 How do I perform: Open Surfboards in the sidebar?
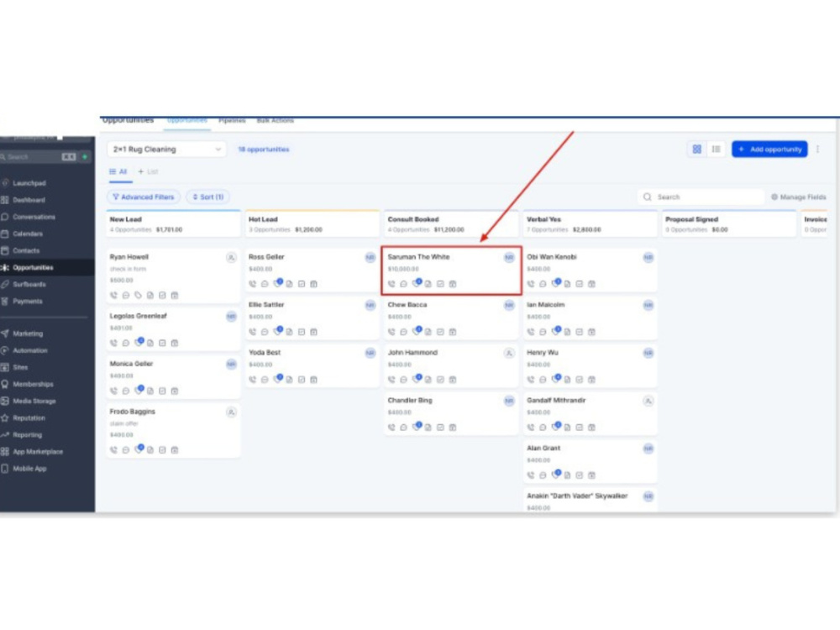pyautogui.click(x=29, y=285)
